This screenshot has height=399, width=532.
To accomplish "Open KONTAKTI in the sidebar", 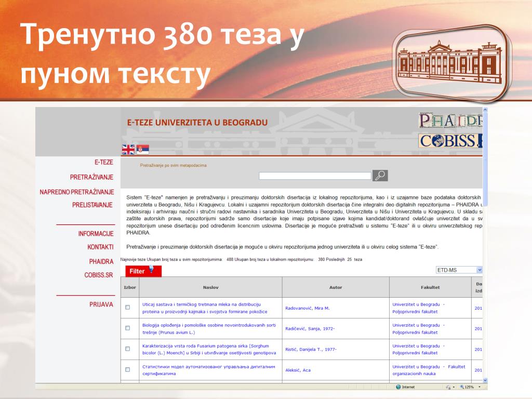I will (100, 247).
